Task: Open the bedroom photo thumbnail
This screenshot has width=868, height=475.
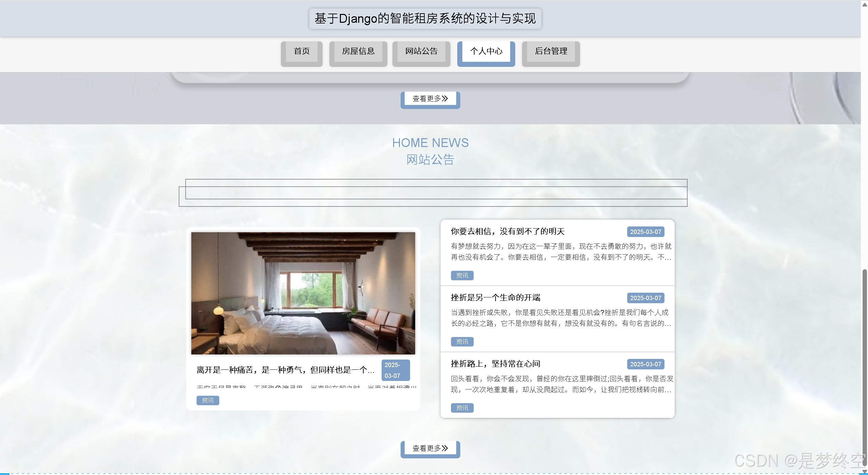Action: 303,293
